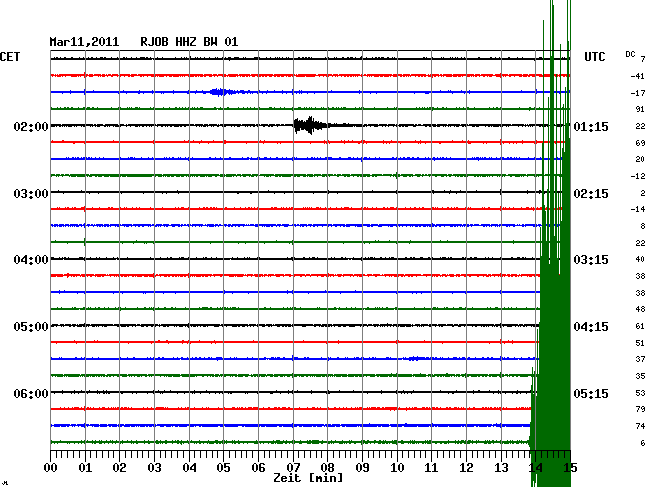
Task: Click the DC value 51
Action: (640, 343)
